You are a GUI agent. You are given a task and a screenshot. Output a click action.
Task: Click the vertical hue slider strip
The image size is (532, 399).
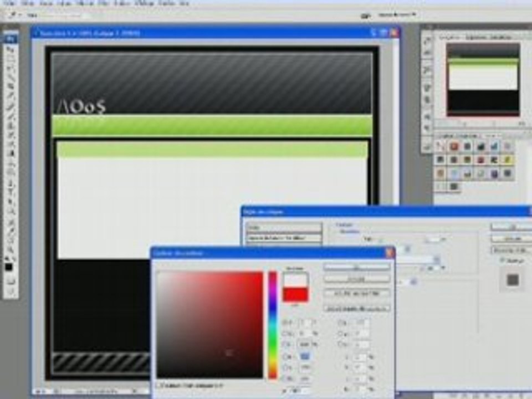coord(273,325)
